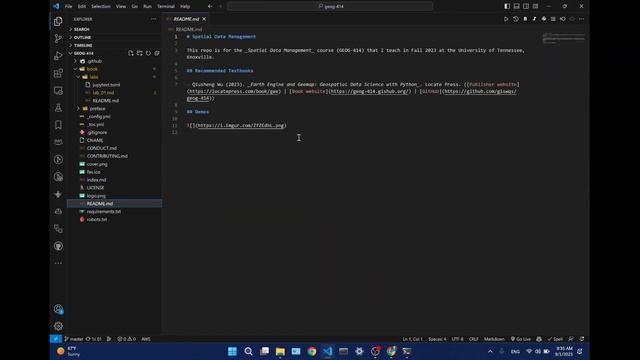Click the command center search box
The height and width of the screenshot is (360, 640).
point(330,6)
